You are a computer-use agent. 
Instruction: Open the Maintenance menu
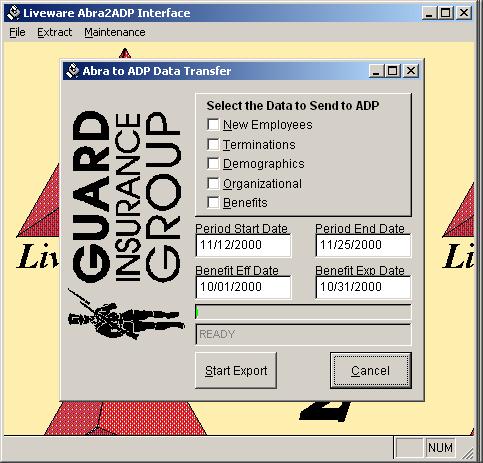pos(115,32)
